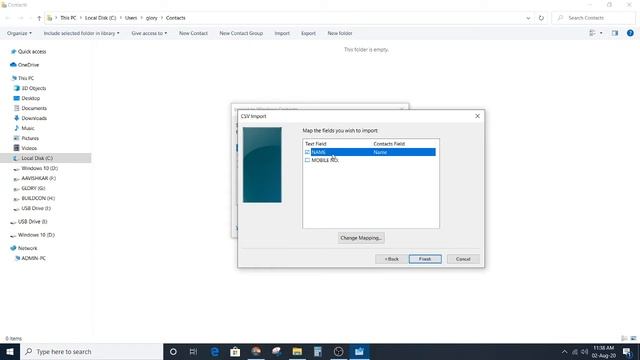This screenshot has width=640, height=360.
Task: Change view layout icon
Action: [x=592, y=33]
